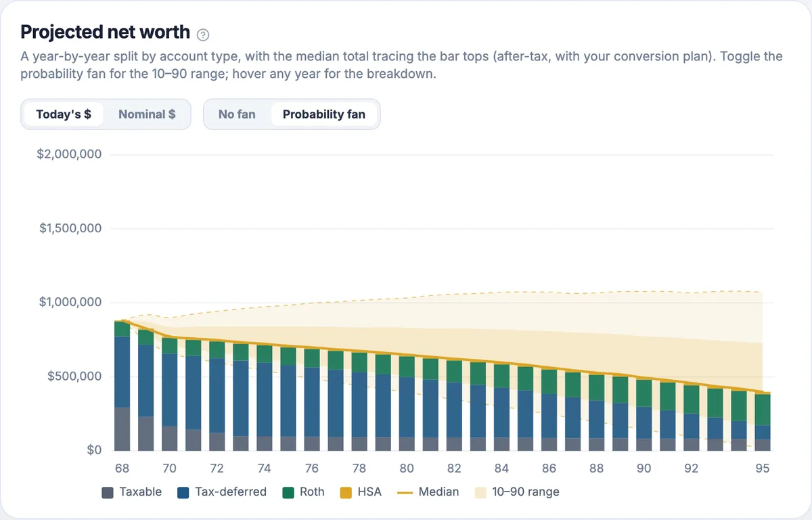Image resolution: width=812 pixels, height=520 pixels.
Task: Click the age 80 bar
Action: (x=407, y=404)
